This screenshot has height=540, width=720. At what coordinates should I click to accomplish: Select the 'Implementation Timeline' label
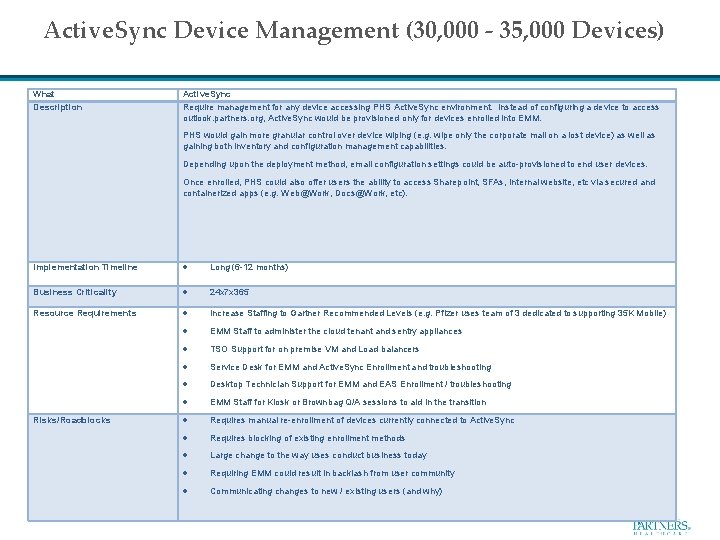click(85, 267)
